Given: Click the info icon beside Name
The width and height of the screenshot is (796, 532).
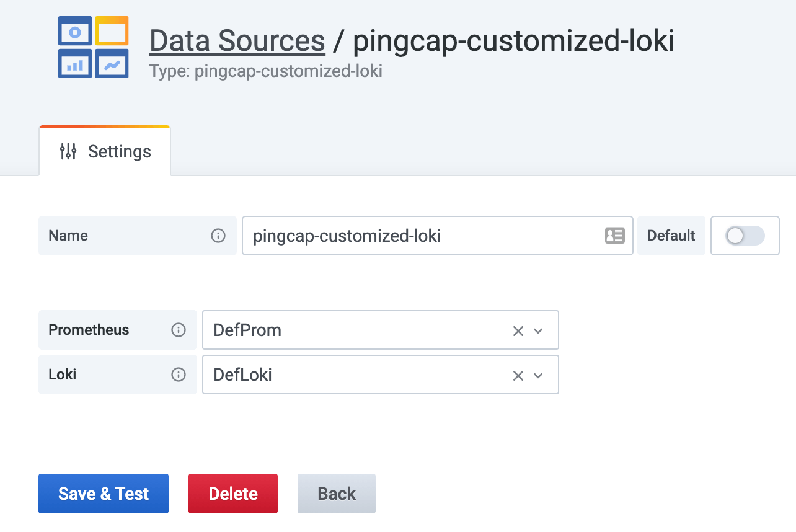Looking at the screenshot, I should coord(218,236).
